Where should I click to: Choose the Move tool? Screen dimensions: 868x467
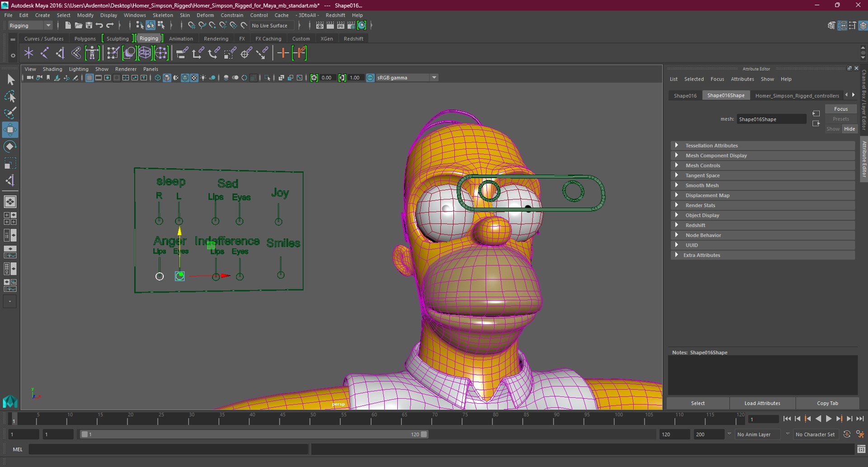(x=10, y=130)
